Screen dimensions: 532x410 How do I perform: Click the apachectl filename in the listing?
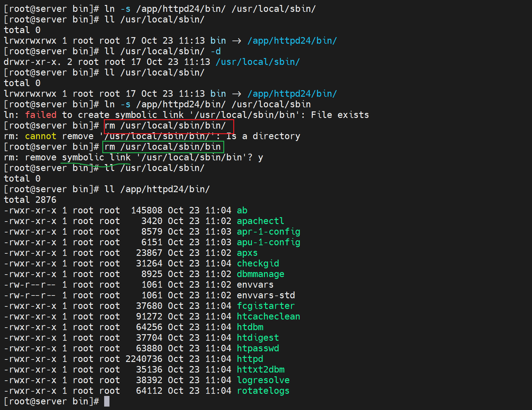pos(260,221)
